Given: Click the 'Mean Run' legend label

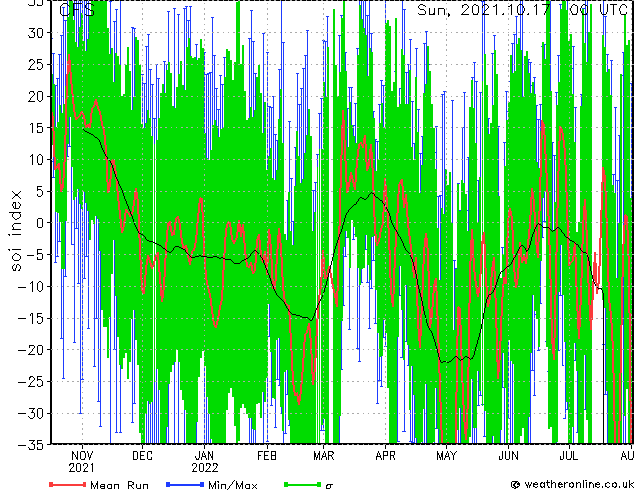Looking at the screenshot, I should pos(119,485).
